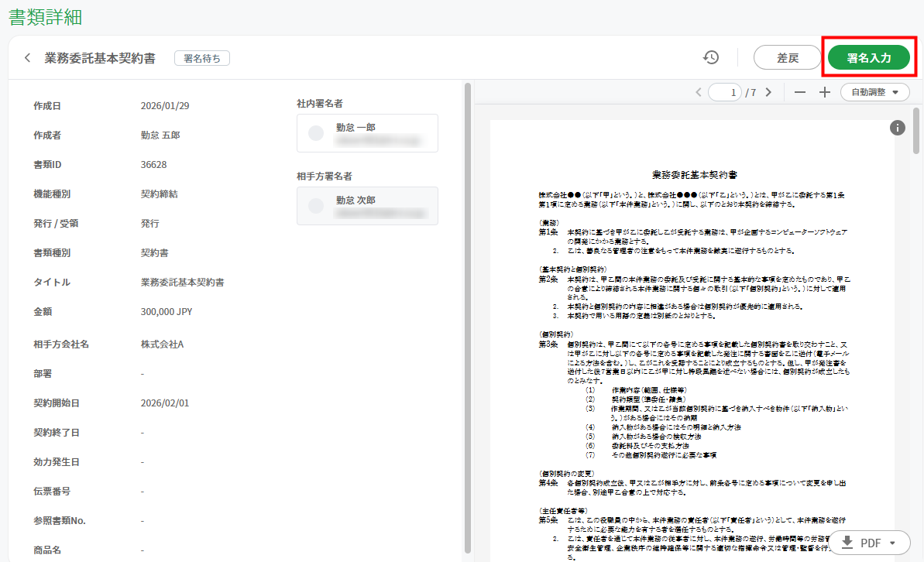
Task: Click the 社内署名者 section label
Action: [x=319, y=104]
